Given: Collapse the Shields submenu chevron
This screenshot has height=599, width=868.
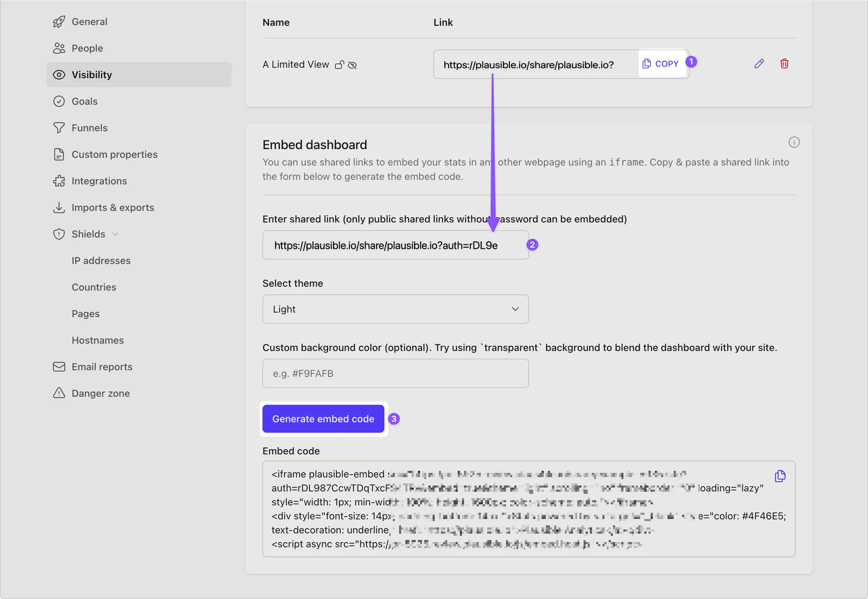Looking at the screenshot, I should point(115,234).
